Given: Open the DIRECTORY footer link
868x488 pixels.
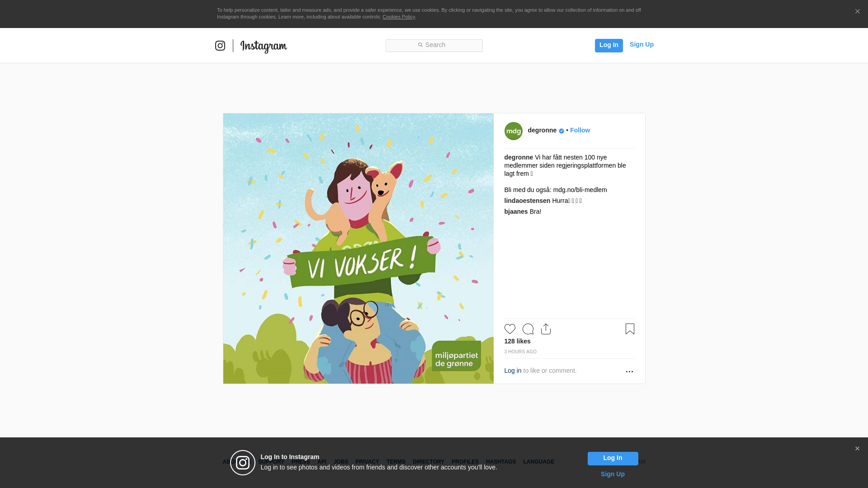Looking at the screenshot, I should 429,462.
